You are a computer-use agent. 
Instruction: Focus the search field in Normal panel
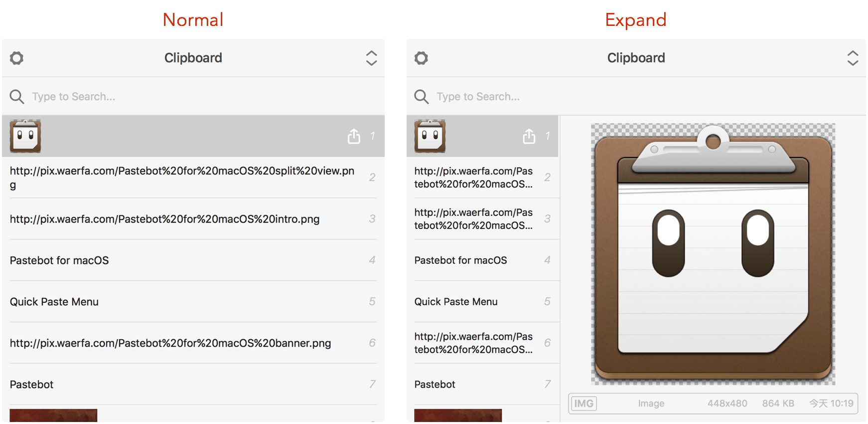click(193, 96)
